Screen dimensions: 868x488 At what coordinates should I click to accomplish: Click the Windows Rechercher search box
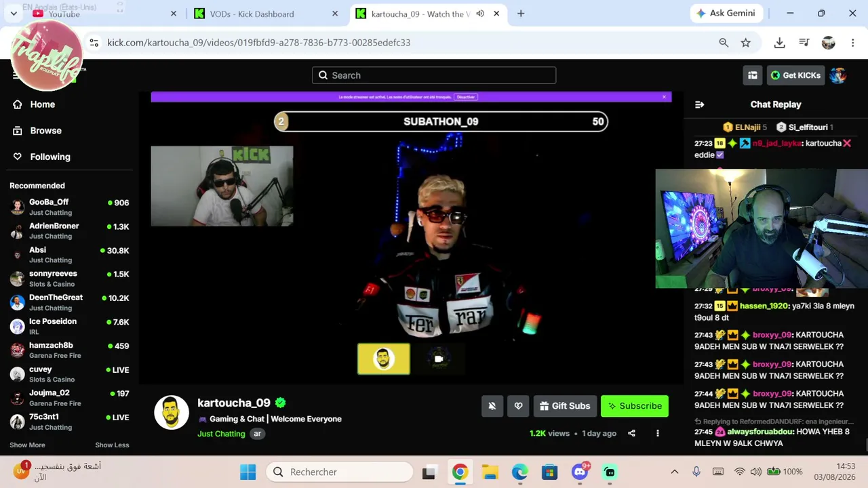338,472
